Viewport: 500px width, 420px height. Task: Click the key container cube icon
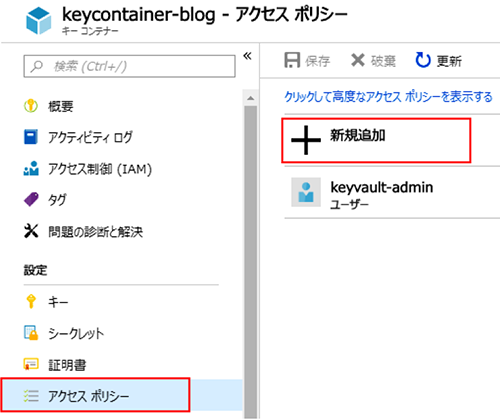coord(39,21)
